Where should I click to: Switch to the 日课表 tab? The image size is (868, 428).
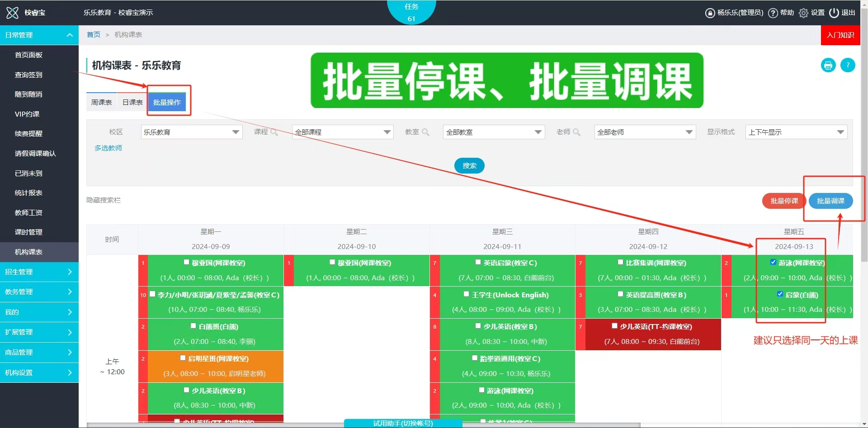click(x=132, y=103)
